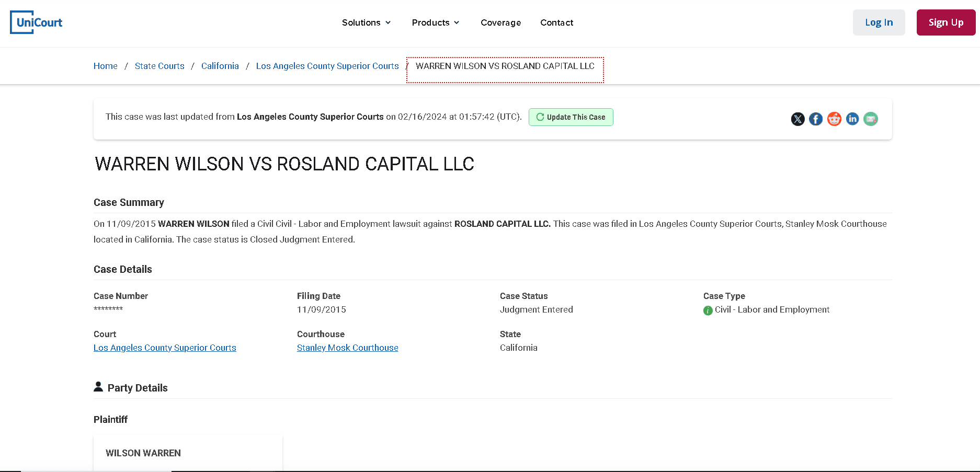Open the Contact page

pos(556,22)
